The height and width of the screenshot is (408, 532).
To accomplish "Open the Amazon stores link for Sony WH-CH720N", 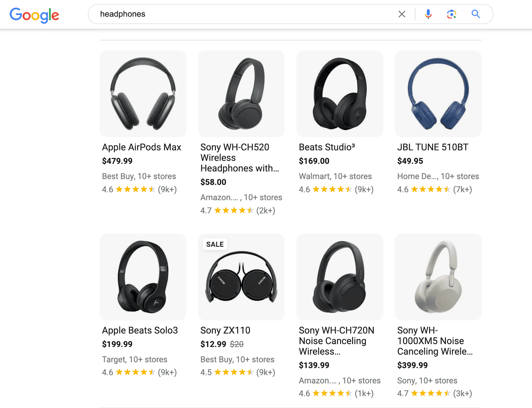I will point(339,380).
